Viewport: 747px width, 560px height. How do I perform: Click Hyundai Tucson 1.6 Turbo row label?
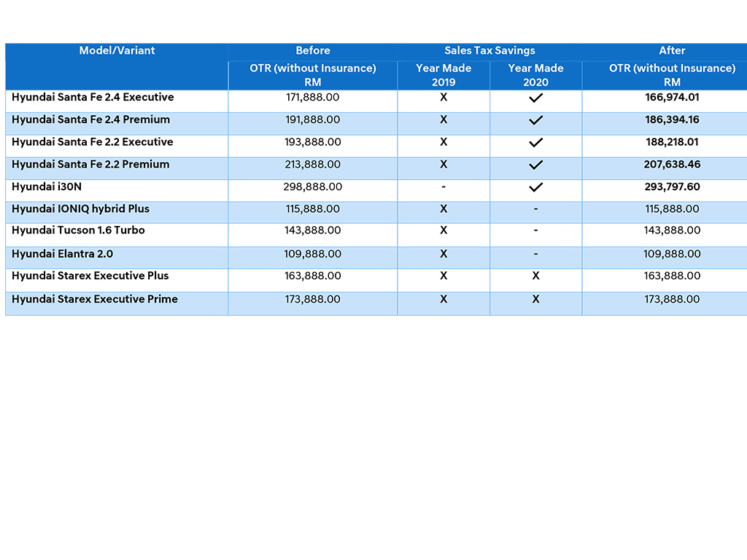(x=78, y=230)
